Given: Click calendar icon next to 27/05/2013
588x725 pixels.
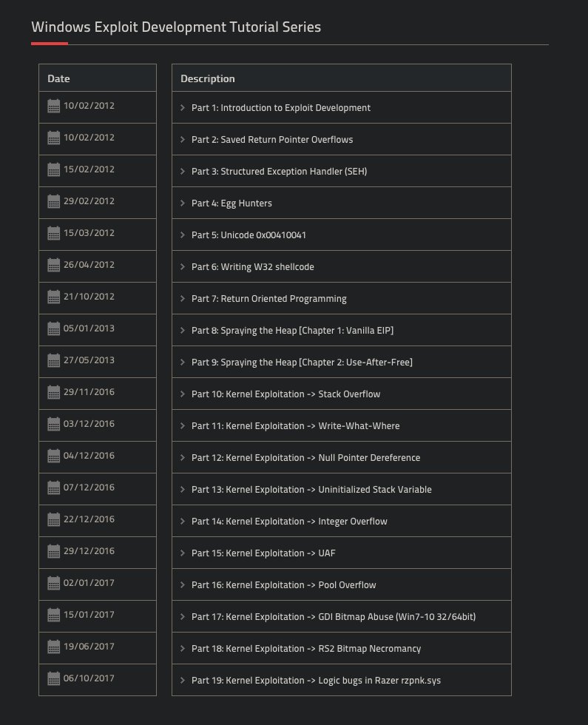Looking at the screenshot, I should (x=53, y=361).
